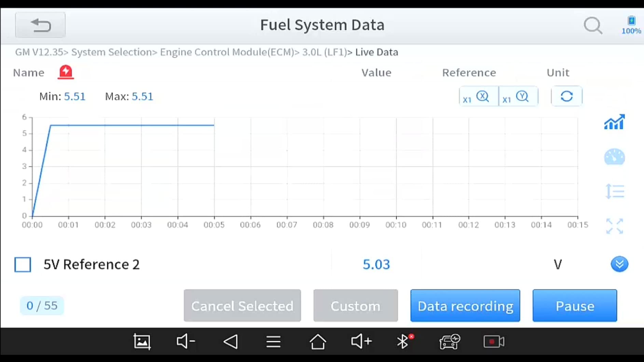Switch to line chart view icon
This screenshot has height=362, width=644.
coord(614,122)
